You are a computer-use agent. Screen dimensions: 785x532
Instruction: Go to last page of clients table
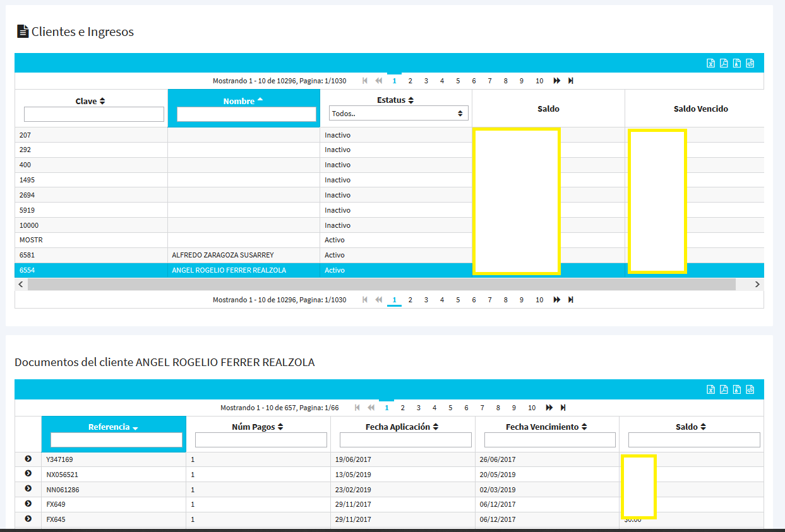[x=571, y=81]
